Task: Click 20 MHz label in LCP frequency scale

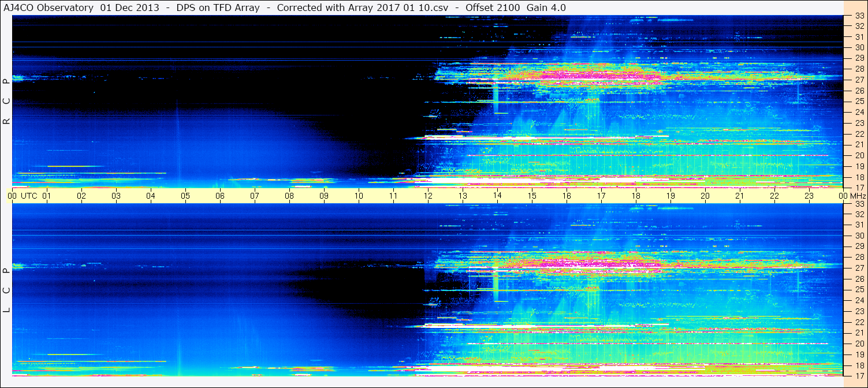Action: tap(859, 344)
